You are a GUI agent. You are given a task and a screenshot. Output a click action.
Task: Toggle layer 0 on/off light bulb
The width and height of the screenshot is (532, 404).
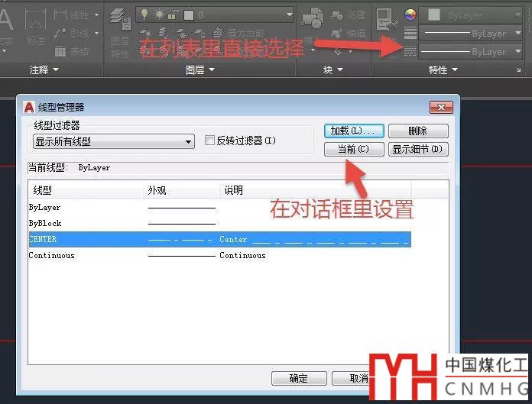pos(144,15)
